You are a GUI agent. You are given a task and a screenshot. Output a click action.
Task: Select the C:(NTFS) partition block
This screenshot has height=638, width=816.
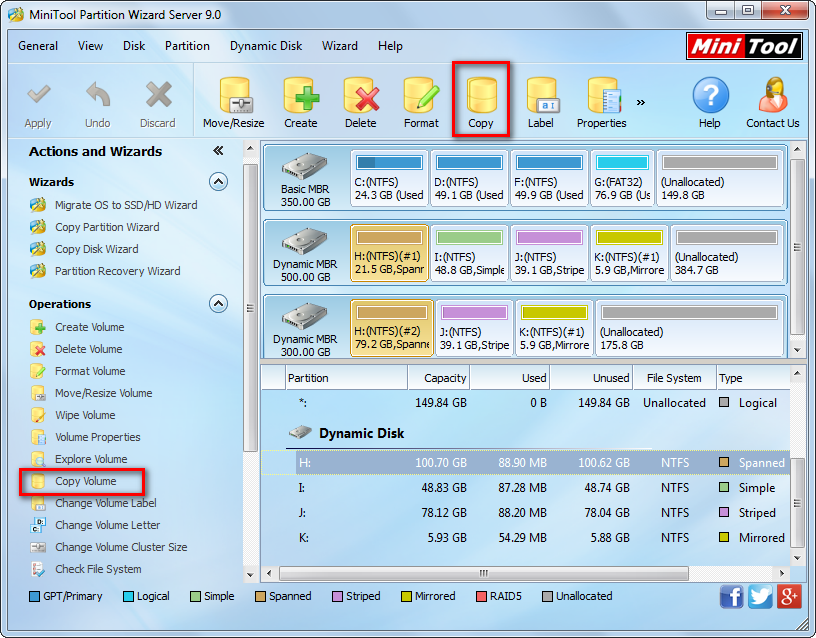[x=389, y=178]
